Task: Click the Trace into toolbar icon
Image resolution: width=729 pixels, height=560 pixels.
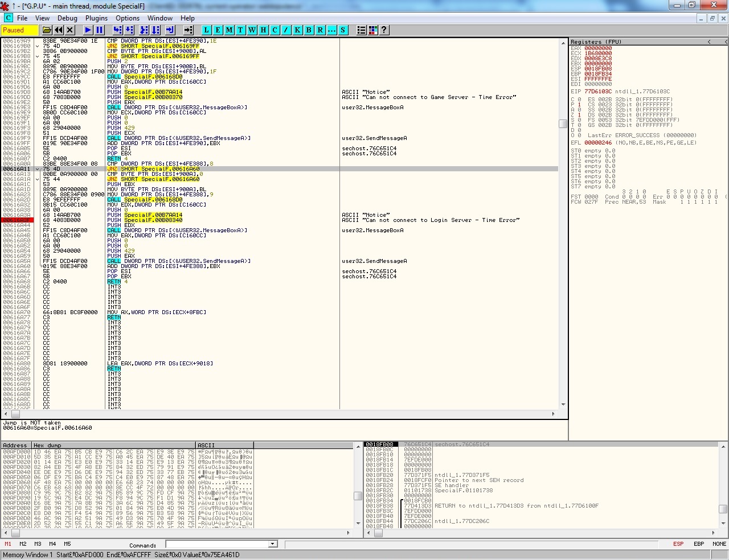Action: 144,30
